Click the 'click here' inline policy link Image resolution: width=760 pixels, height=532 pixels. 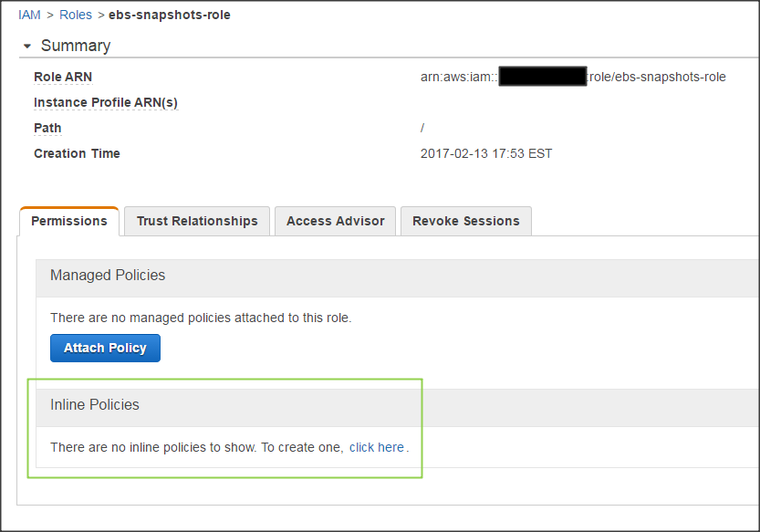pyautogui.click(x=377, y=447)
